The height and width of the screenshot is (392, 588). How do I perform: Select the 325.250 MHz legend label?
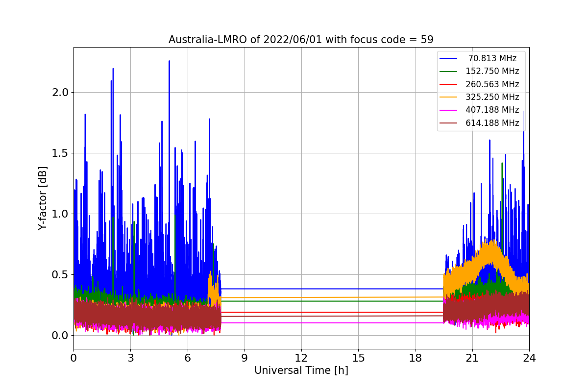(x=492, y=97)
